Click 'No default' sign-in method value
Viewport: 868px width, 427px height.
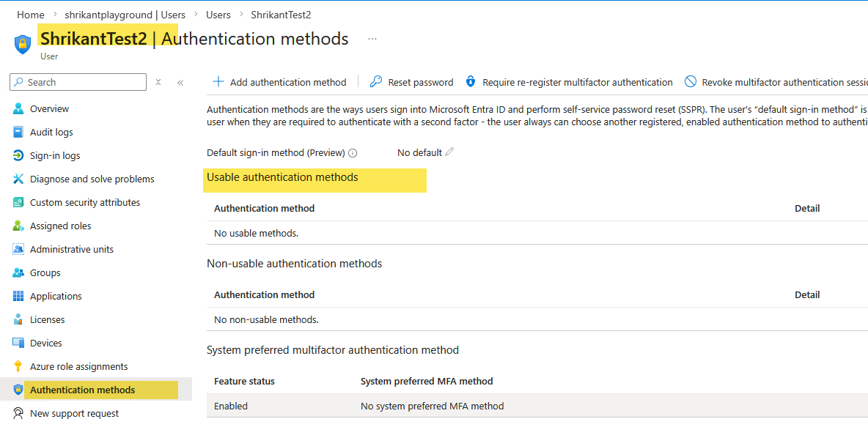coord(419,152)
